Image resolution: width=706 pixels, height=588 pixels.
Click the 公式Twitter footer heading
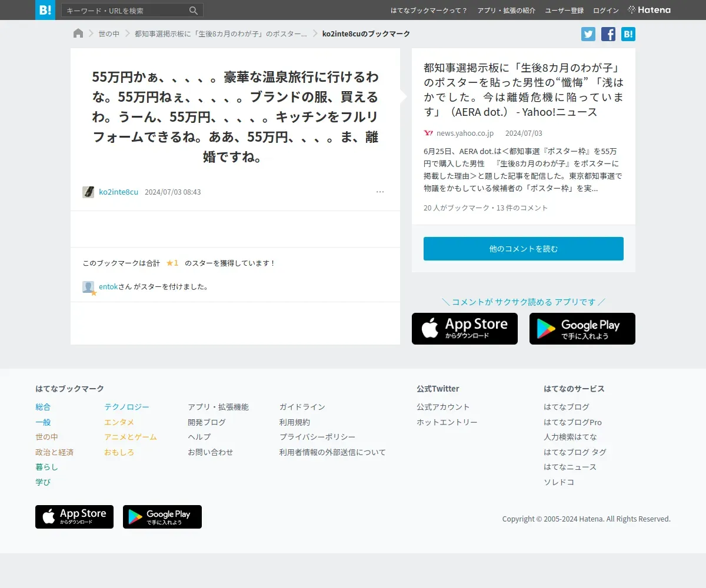(x=438, y=389)
